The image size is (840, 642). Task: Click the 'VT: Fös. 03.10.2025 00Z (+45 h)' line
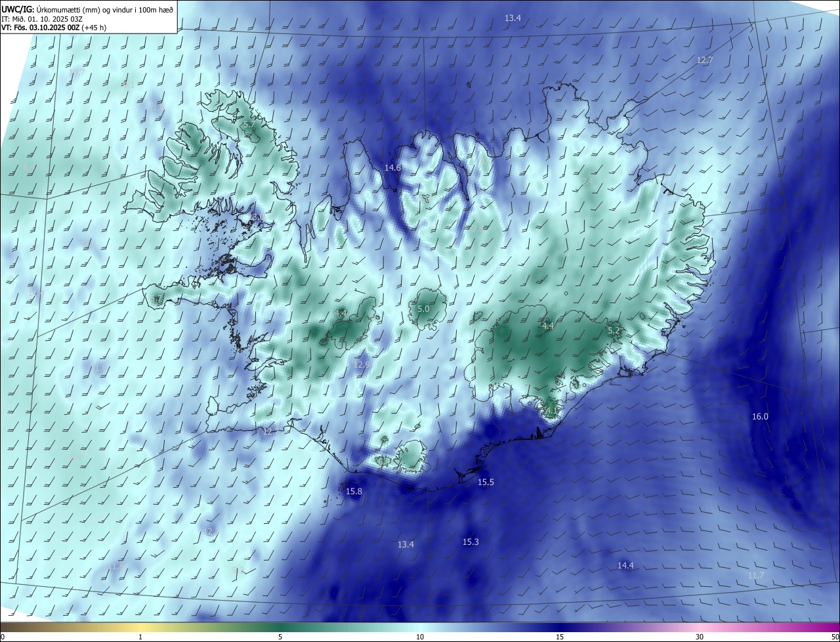(x=54, y=28)
